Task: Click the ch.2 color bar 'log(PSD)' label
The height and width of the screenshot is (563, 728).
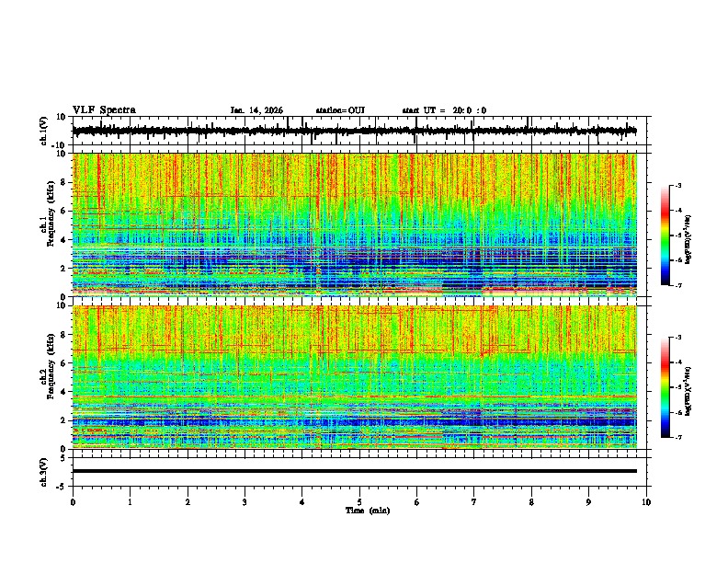Action: pyautogui.click(x=688, y=391)
